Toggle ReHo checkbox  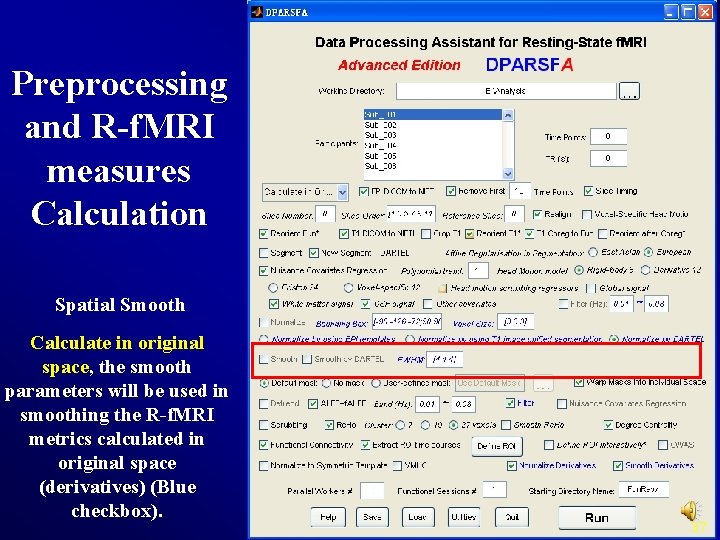tap(329, 425)
